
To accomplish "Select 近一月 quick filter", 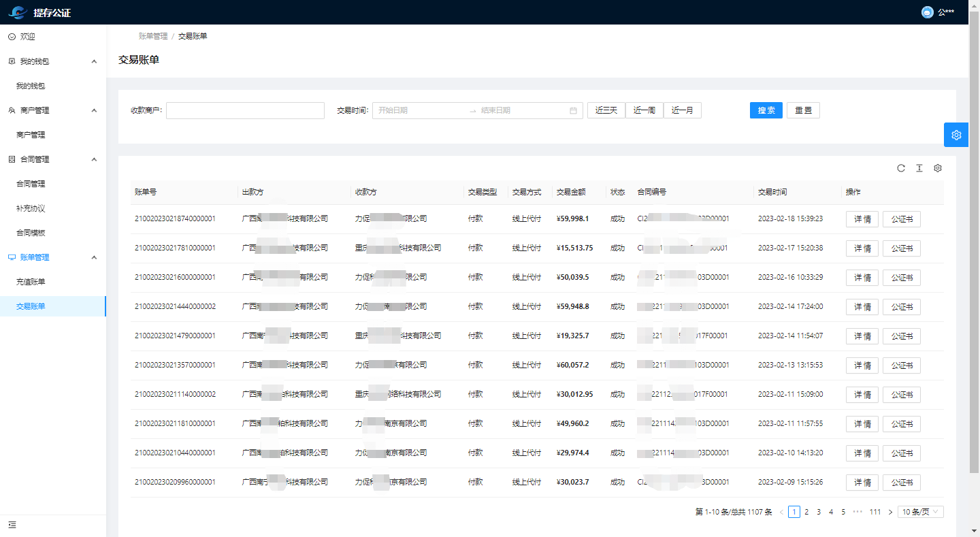I will (x=683, y=110).
